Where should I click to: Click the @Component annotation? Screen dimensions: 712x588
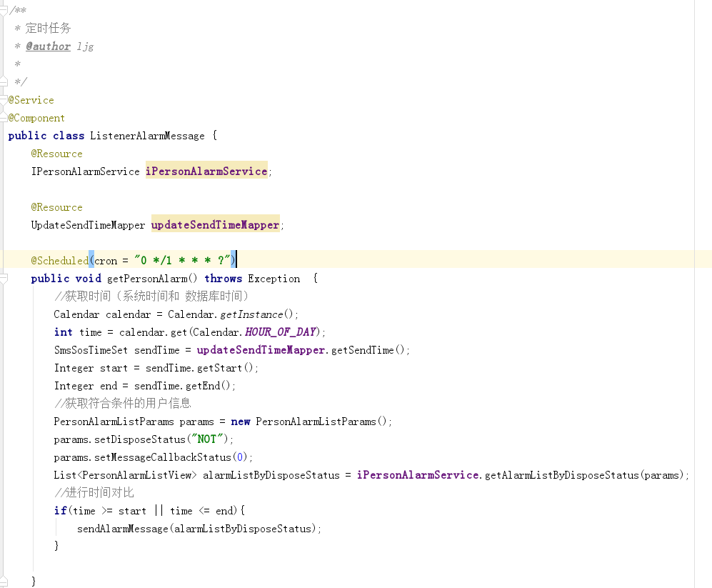36,118
